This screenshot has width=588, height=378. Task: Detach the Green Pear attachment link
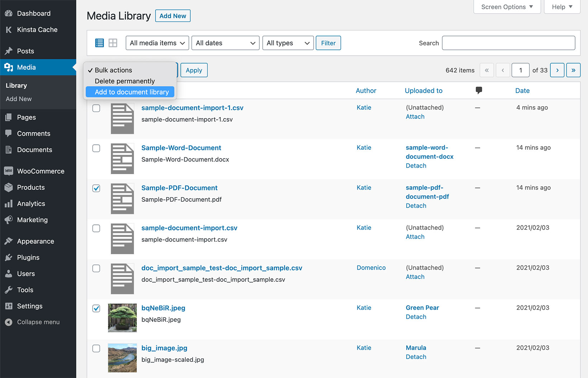416,317
